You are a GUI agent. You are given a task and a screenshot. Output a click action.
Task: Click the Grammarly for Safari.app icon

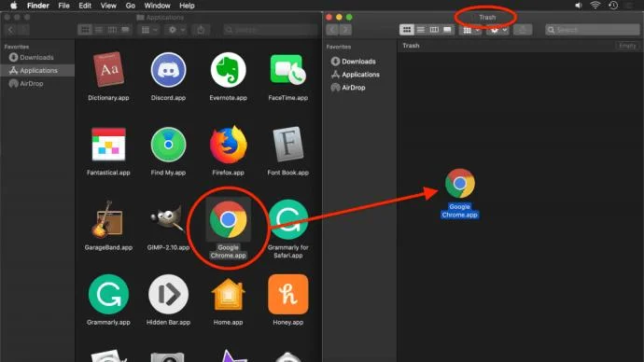click(x=287, y=219)
